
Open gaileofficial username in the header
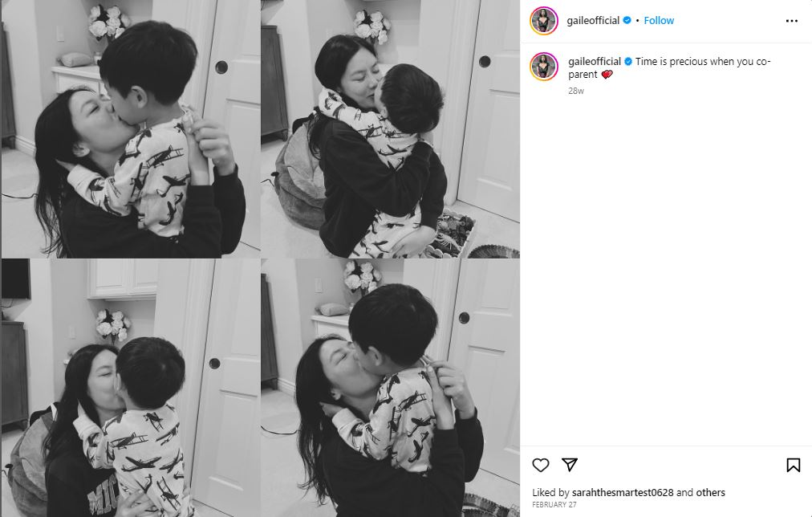[593, 20]
